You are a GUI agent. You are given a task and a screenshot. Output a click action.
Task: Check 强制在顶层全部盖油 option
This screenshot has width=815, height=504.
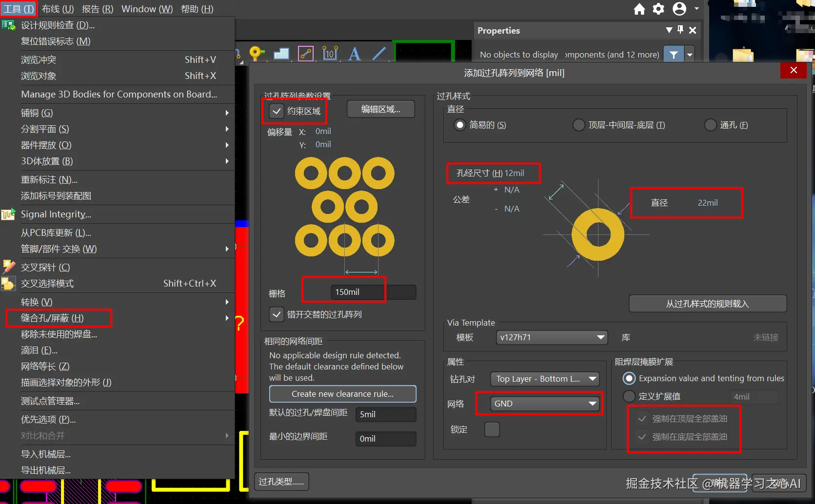642,419
